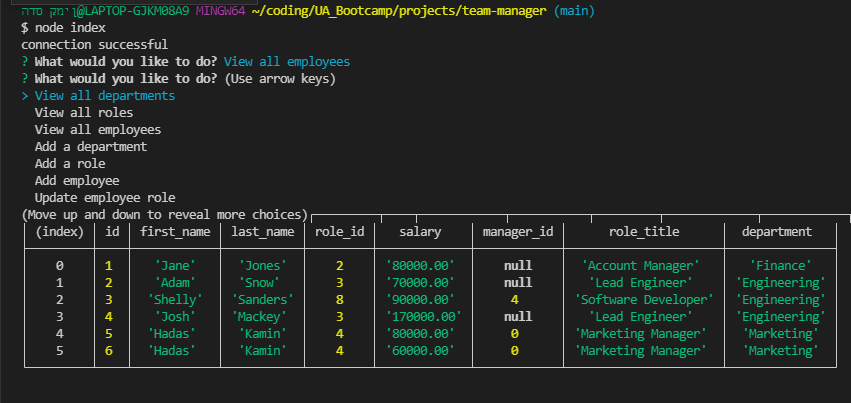Viewport: 851px width, 403px height.
Task: Click first name 'Shelly' cell
Action: (x=175, y=299)
